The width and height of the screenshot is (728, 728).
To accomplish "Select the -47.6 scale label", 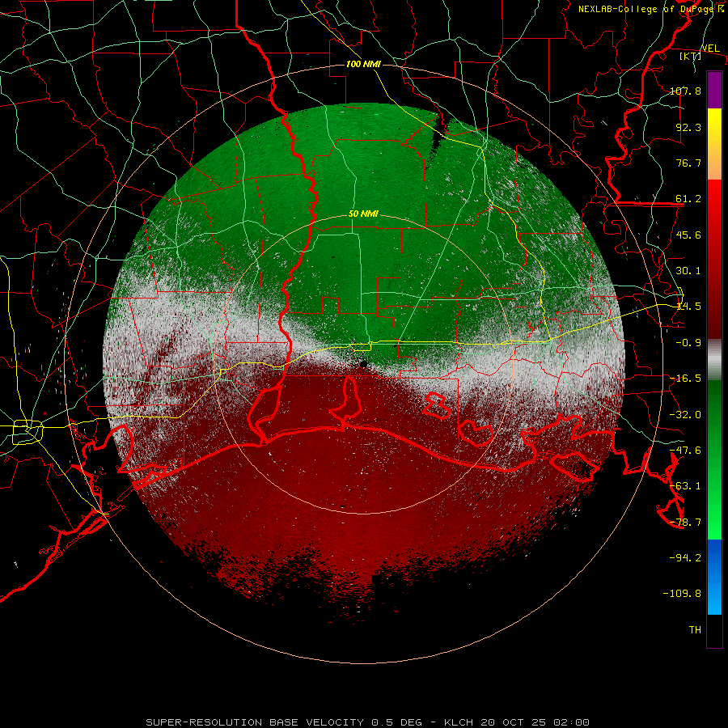I will click(685, 450).
